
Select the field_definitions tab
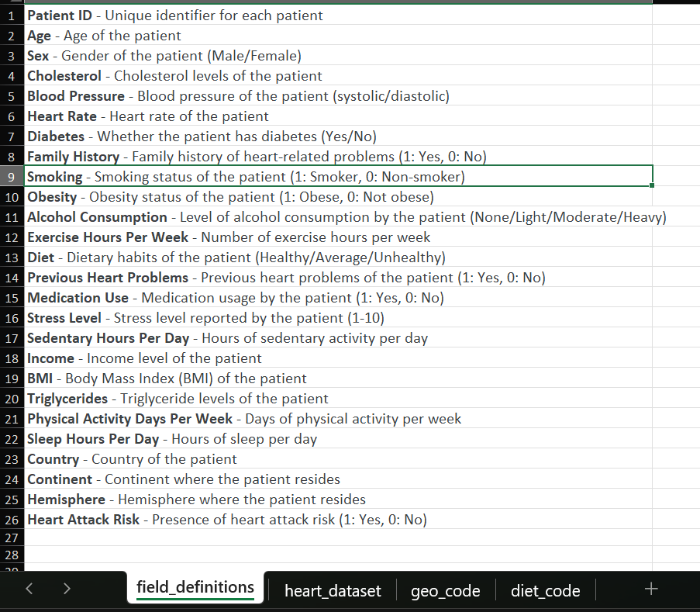[x=195, y=588]
